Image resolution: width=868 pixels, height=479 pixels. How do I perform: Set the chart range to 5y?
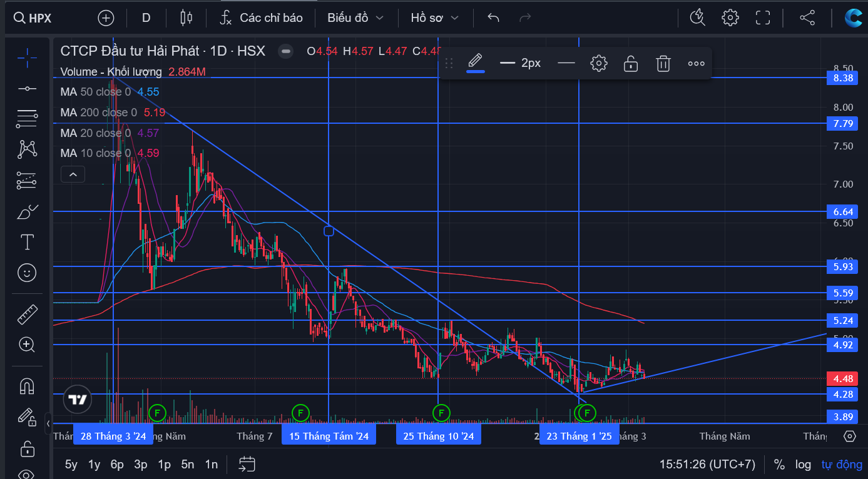[x=71, y=465]
